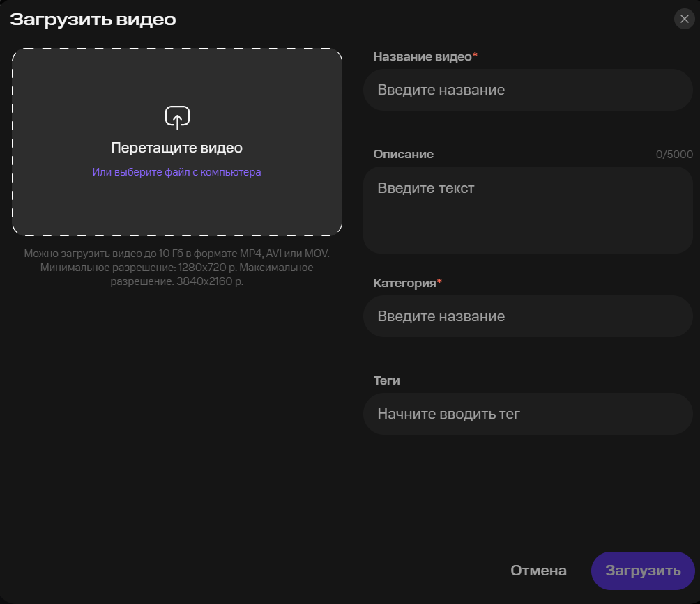Click the red asterisk beside 'Название видео'
Viewport: 700px width, 604px height.
pos(475,55)
